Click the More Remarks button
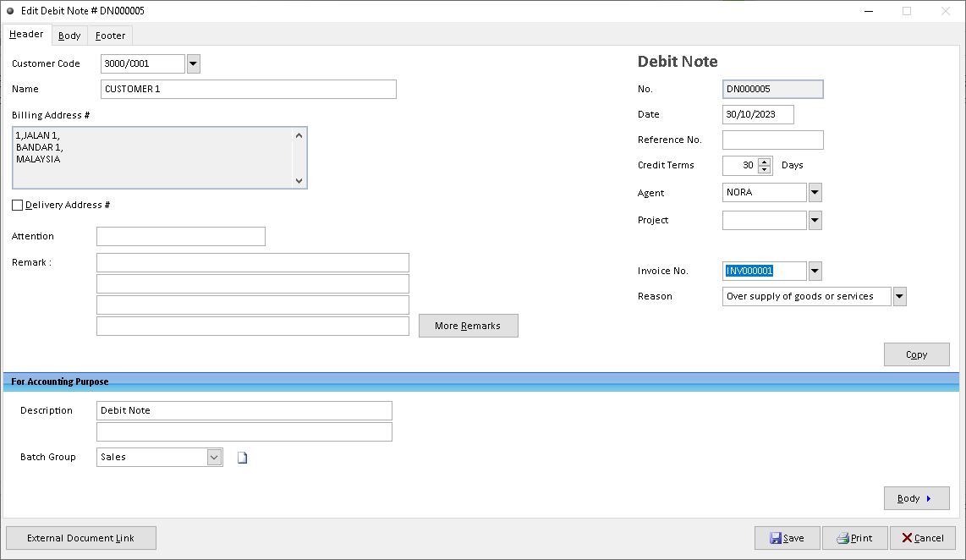This screenshot has width=966, height=560. (x=469, y=326)
